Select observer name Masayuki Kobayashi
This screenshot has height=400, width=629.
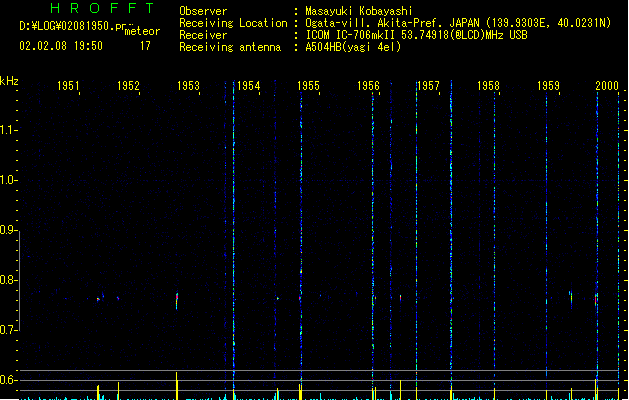coord(359,11)
